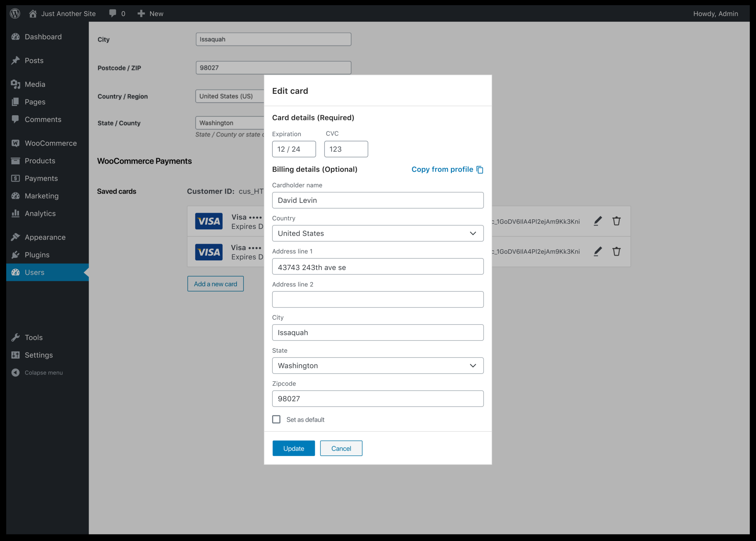Select Users in the sidebar menu

[x=34, y=272]
